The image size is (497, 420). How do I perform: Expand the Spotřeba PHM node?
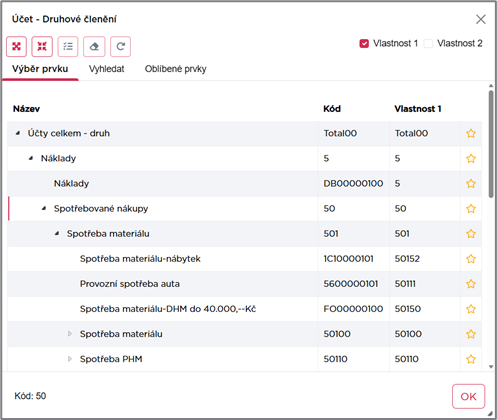click(70, 359)
